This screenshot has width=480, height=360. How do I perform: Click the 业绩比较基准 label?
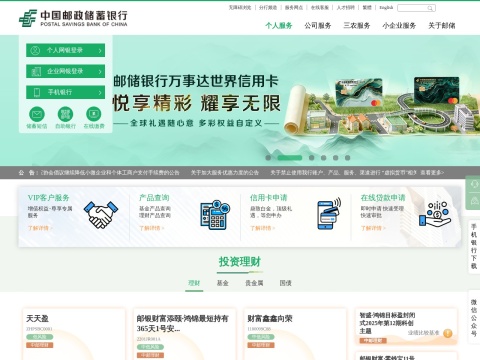click(424, 333)
